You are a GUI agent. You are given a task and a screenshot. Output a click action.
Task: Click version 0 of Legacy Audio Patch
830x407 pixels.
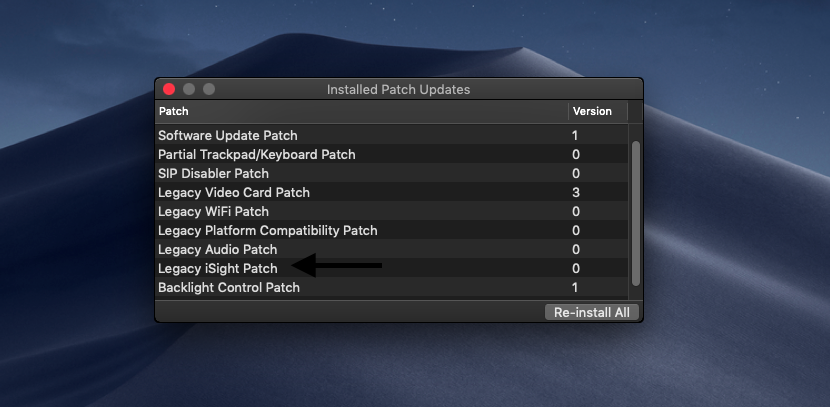click(x=575, y=250)
